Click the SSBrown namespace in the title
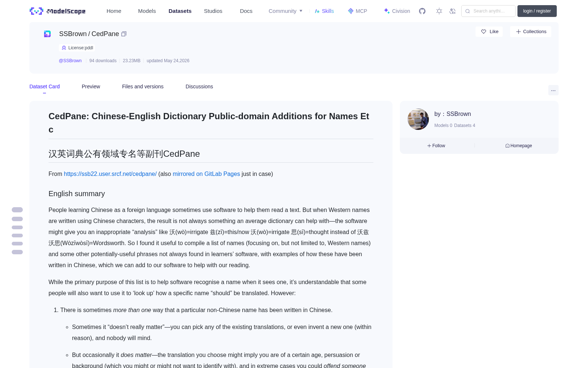This screenshot has height=368, width=588. 73,34
